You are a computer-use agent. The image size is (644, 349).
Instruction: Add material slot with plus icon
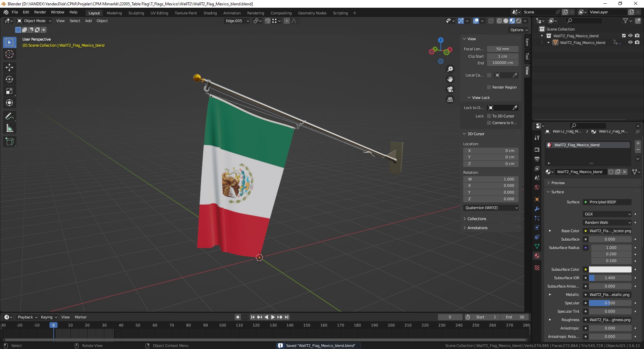point(638,143)
